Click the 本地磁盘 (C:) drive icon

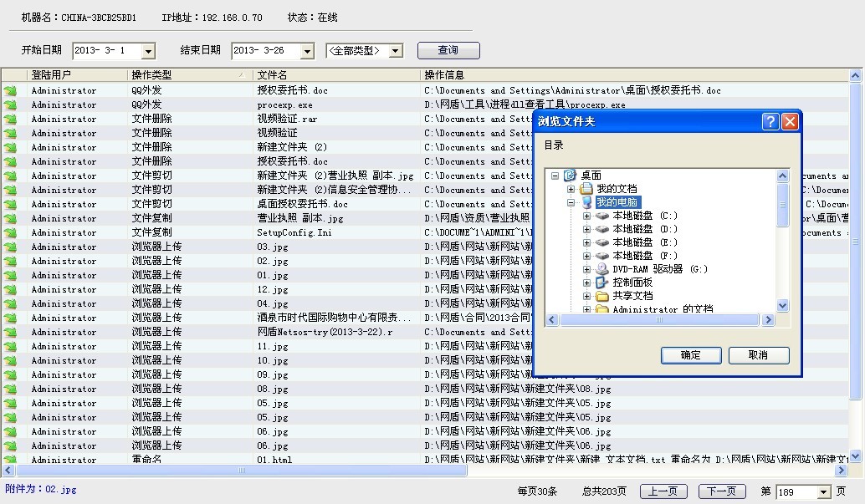[x=602, y=216]
